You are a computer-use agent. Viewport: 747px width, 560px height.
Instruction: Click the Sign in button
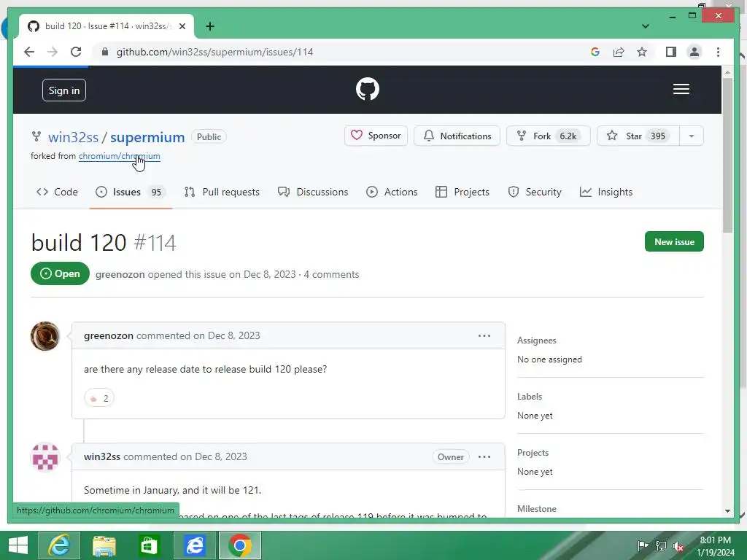[x=64, y=90]
